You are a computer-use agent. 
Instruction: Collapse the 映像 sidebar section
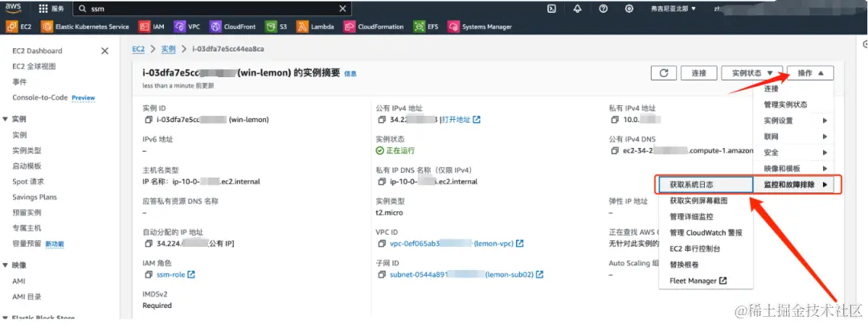tap(6, 265)
